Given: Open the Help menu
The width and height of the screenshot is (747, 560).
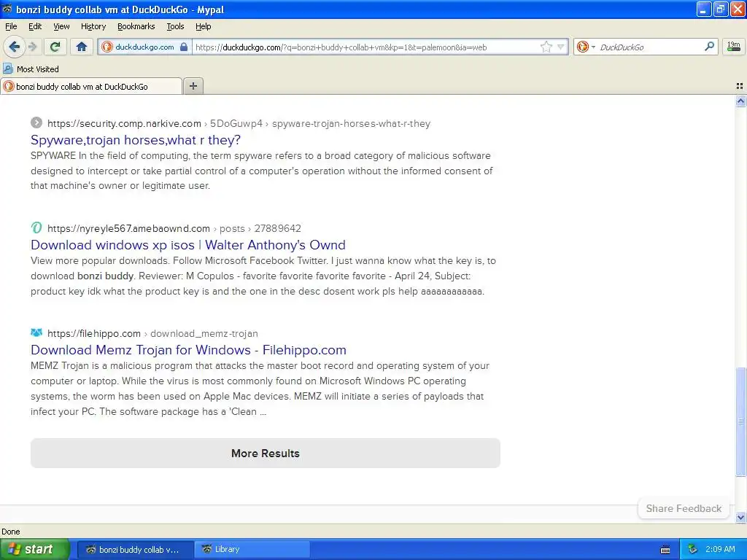Looking at the screenshot, I should pyautogui.click(x=203, y=26).
